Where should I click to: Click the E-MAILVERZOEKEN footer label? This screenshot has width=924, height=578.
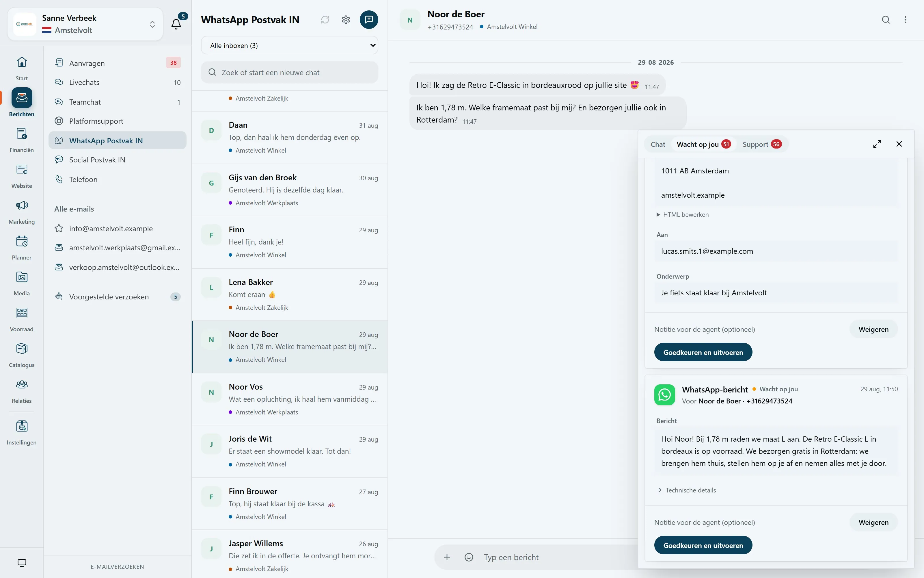(117, 566)
